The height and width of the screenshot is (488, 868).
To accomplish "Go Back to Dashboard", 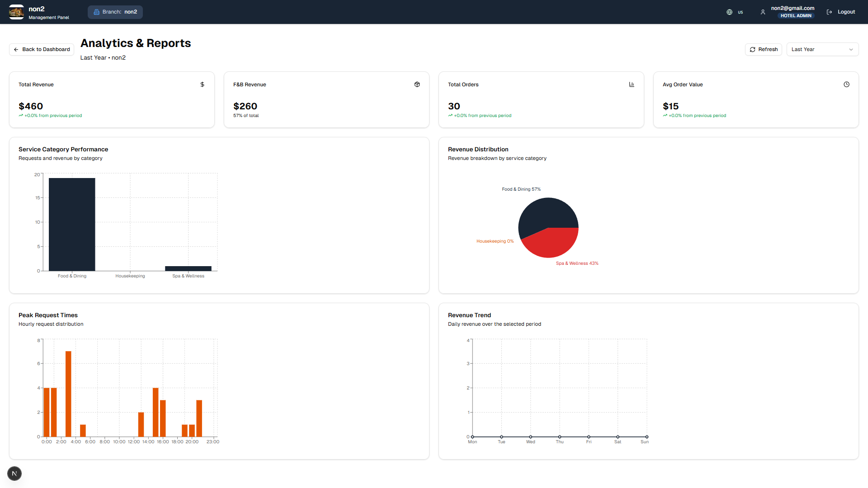I will pyautogui.click(x=42, y=49).
